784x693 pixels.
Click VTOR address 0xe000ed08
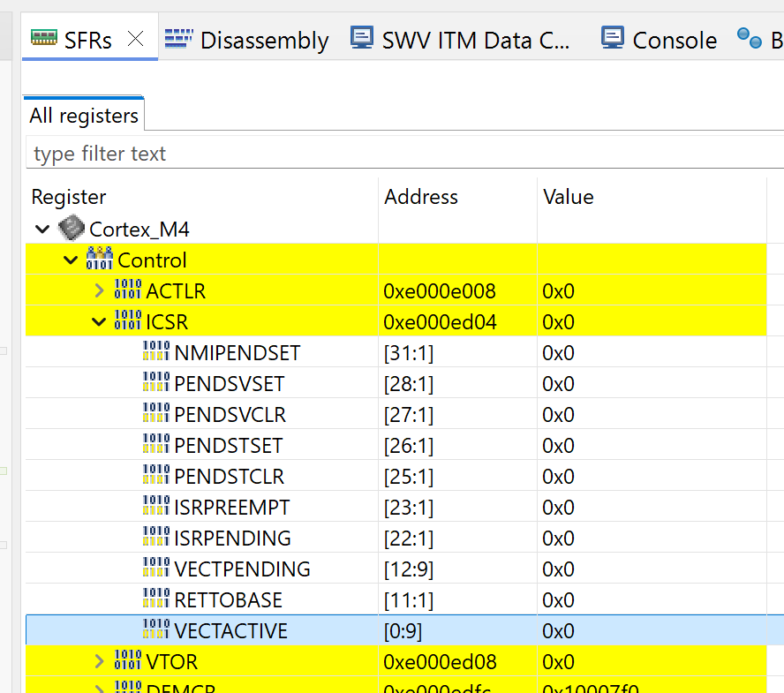pyautogui.click(x=440, y=662)
